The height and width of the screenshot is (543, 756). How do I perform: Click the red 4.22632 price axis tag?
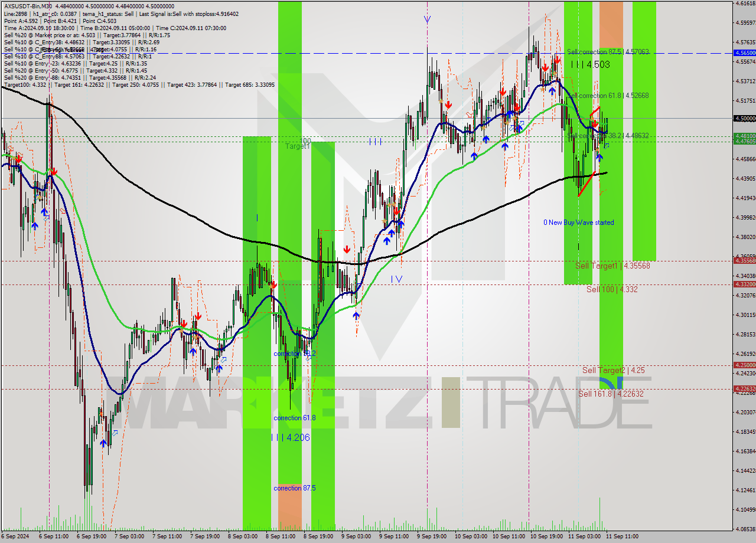(744, 388)
